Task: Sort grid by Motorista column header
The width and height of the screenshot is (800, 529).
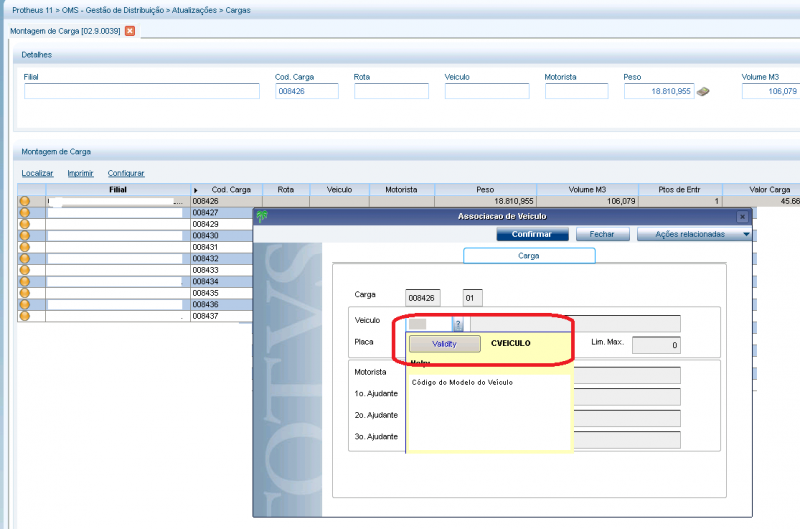Action: click(402, 190)
